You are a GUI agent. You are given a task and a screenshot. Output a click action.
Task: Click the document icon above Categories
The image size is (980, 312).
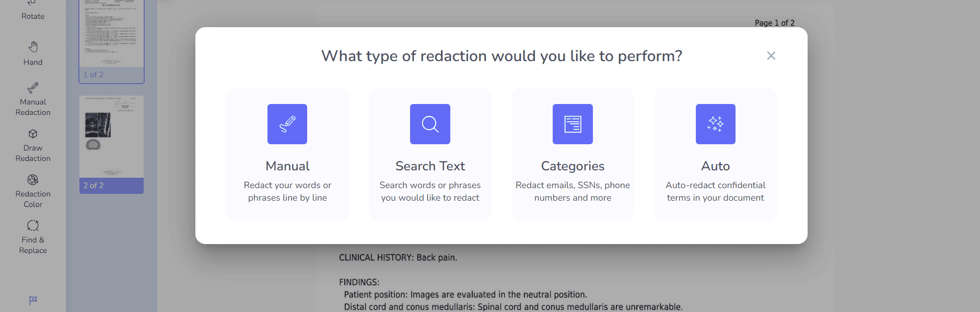(572, 124)
